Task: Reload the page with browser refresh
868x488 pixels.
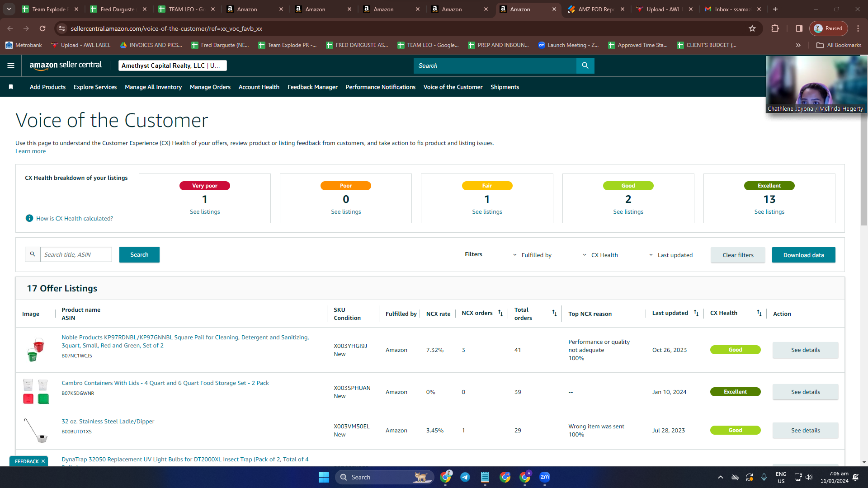Action: (x=42, y=28)
